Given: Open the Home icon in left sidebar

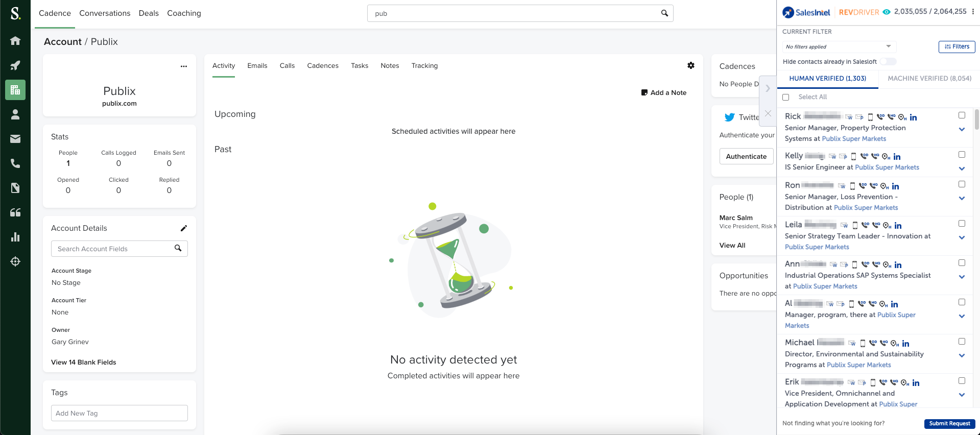Looking at the screenshot, I should [x=15, y=40].
